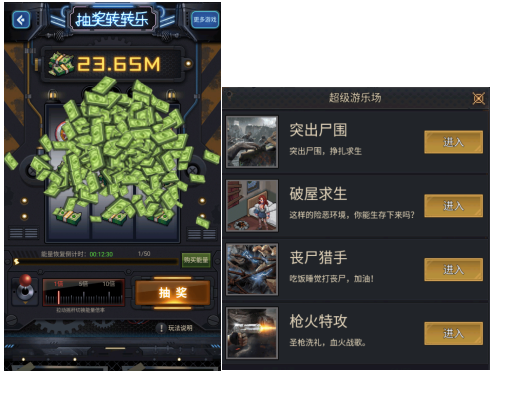Close the 超级游乐场 panel
This screenshot has width=507, height=417.
(x=479, y=98)
